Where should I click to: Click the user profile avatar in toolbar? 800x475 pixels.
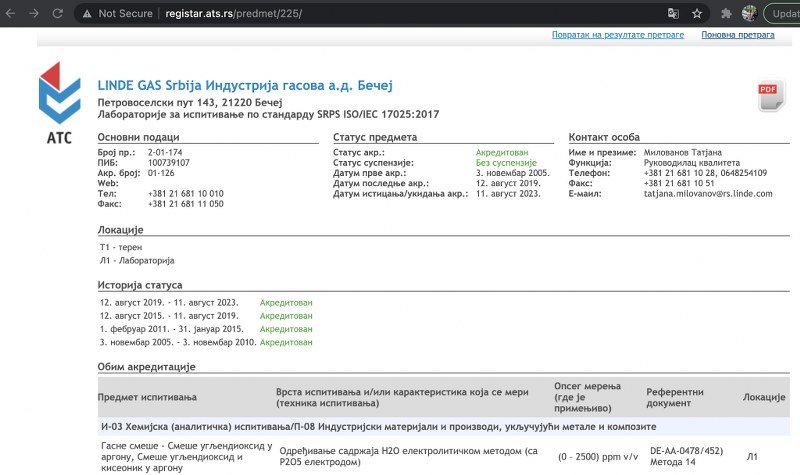[x=748, y=14]
